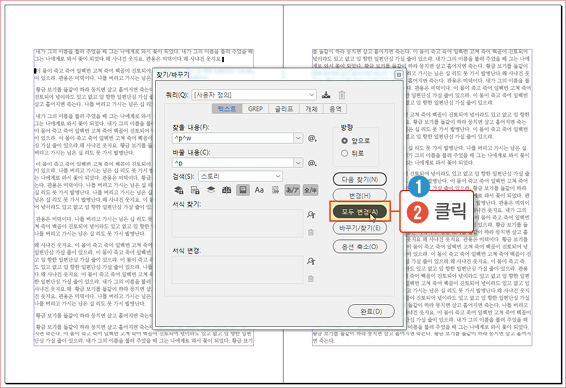566x388 pixels.
Task: Toggle include hidden layers icon
Action: (x=211, y=190)
